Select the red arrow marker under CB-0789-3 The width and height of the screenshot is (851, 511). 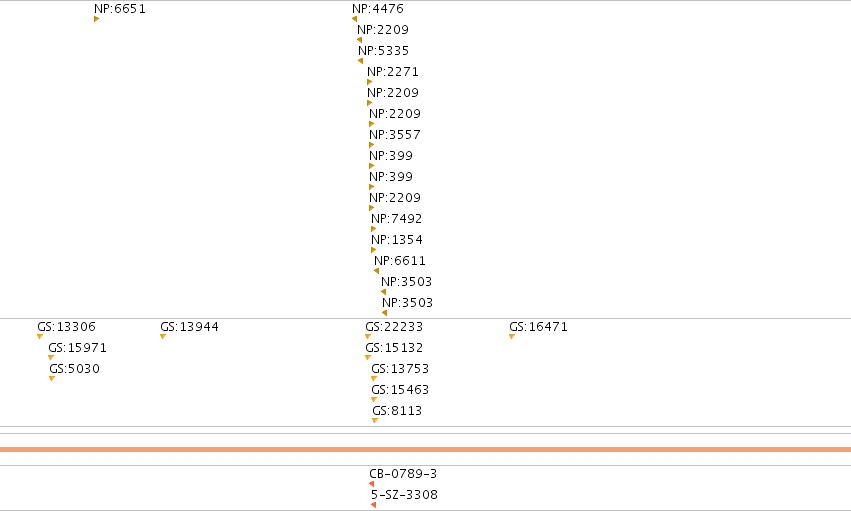tap(372, 484)
